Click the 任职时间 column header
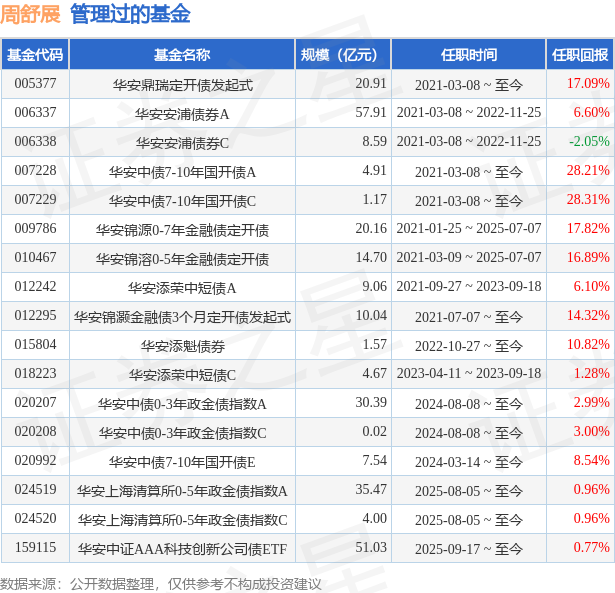This screenshot has height=593, width=615. point(468,55)
